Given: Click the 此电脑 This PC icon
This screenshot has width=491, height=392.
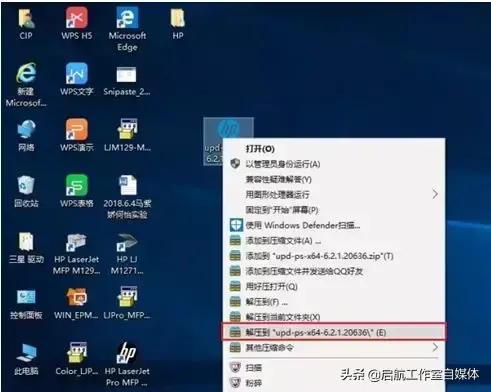Looking at the screenshot, I should [26, 359].
